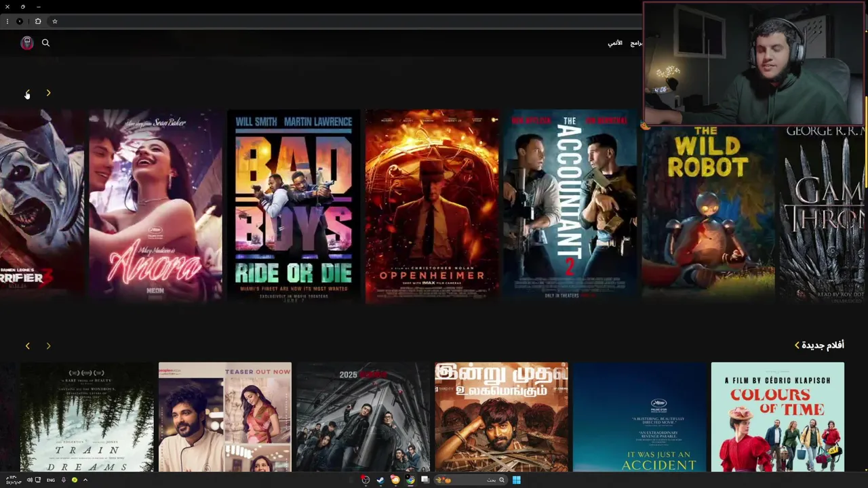Open the red-badged app on the taskbar
This screenshot has width=868, height=488.
366,480
